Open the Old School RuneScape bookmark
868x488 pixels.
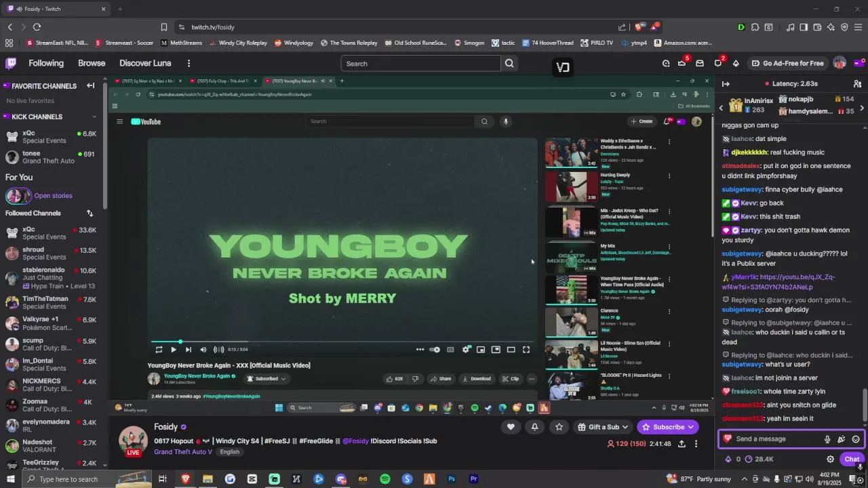[x=415, y=43]
